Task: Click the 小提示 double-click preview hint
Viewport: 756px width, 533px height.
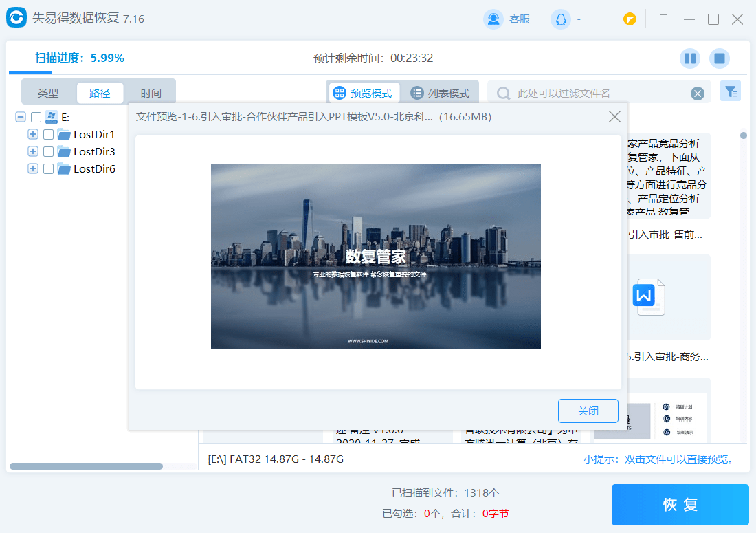Action: click(x=660, y=459)
